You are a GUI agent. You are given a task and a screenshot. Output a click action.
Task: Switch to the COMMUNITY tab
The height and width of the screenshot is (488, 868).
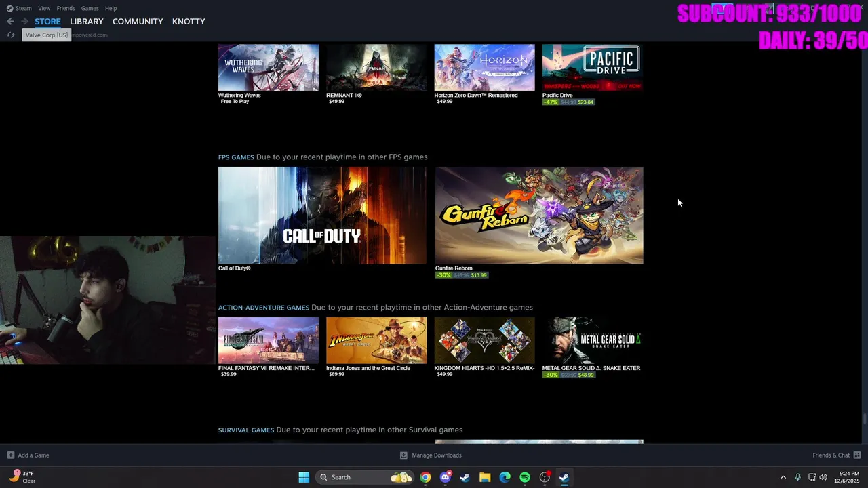coord(138,22)
